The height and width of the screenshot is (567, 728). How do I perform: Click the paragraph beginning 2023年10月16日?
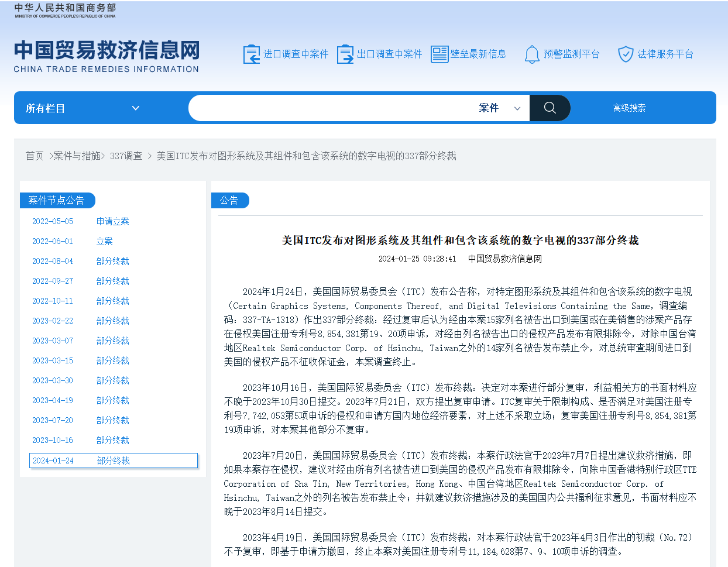(460, 408)
